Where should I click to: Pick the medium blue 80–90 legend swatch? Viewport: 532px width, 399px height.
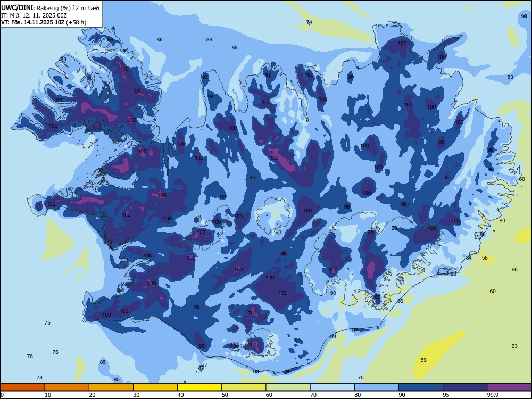point(377,387)
